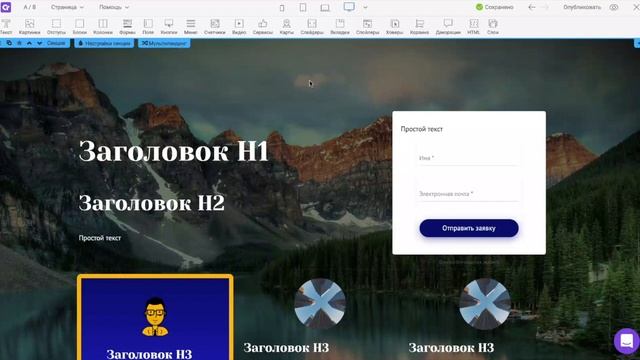Select the rightmost round image above Заголовок H3
The height and width of the screenshot is (360, 640).
[x=485, y=304]
